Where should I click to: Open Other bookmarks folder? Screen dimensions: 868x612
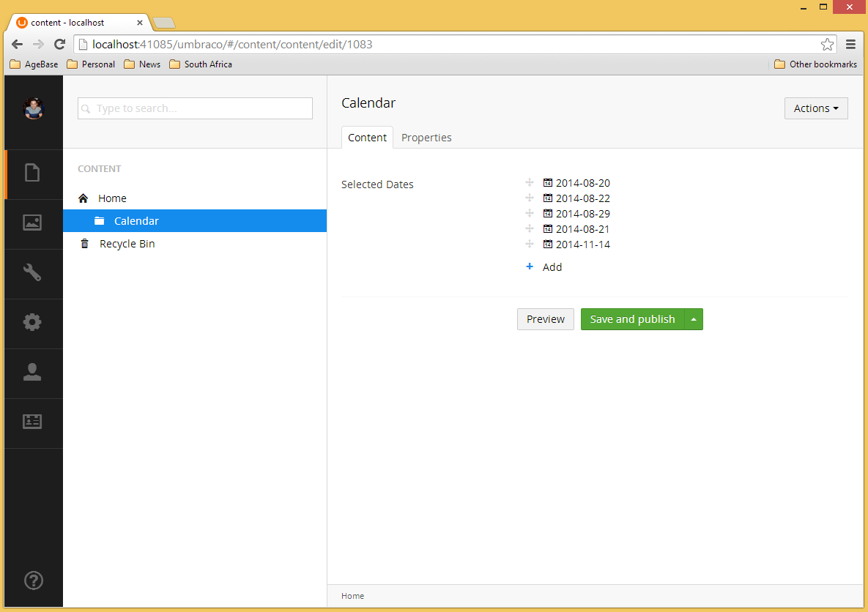(815, 64)
